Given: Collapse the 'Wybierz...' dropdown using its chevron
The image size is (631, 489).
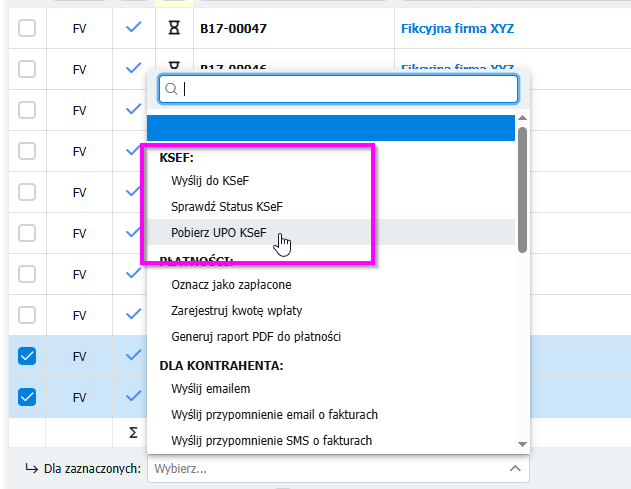Looking at the screenshot, I should coord(514,468).
